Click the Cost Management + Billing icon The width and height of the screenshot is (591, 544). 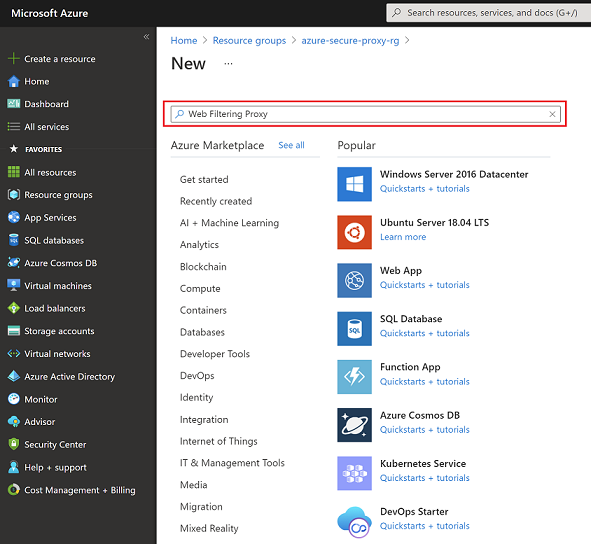tap(14, 490)
